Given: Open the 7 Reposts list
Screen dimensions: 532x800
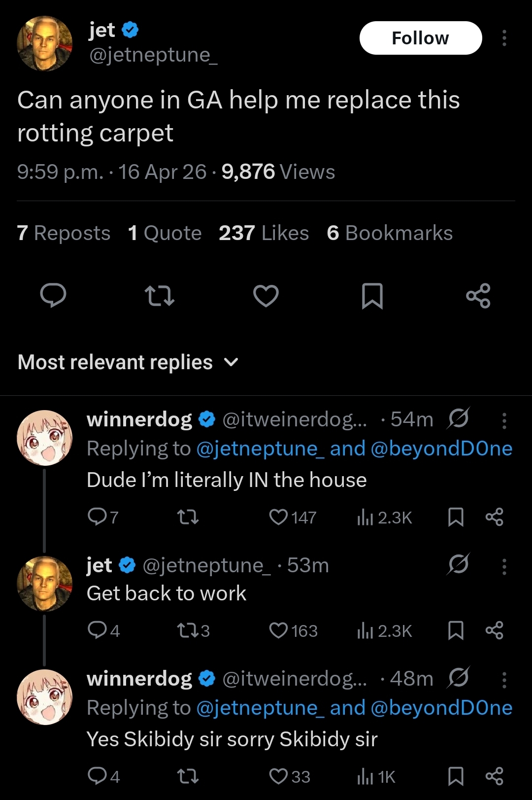Looking at the screenshot, I should [x=64, y=233].
